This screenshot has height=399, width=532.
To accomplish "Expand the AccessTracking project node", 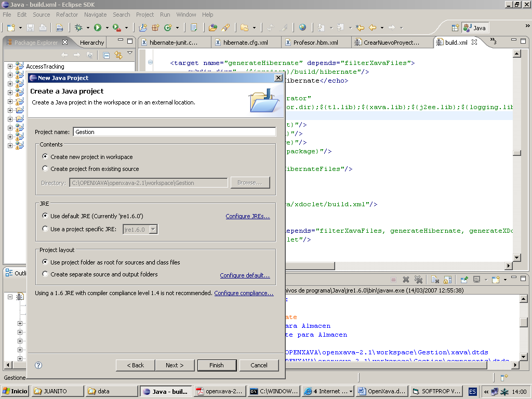I will click(x=10, y=66).
